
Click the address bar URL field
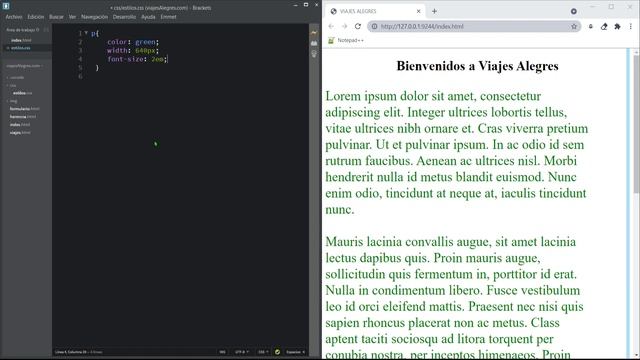coord(473,26)
